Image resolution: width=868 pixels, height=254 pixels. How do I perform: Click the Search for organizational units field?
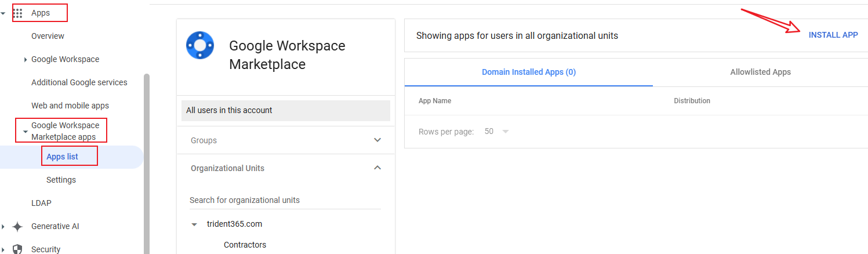[285, 200]
